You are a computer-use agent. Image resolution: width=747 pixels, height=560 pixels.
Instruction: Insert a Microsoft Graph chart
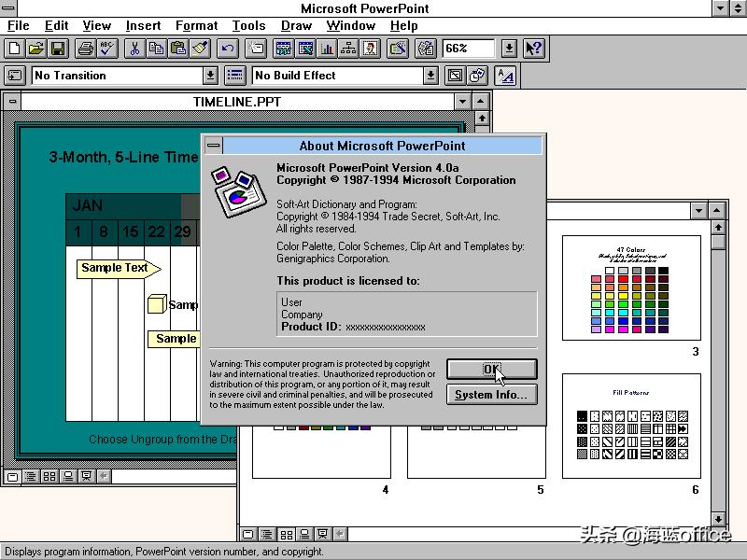[329, 49]
